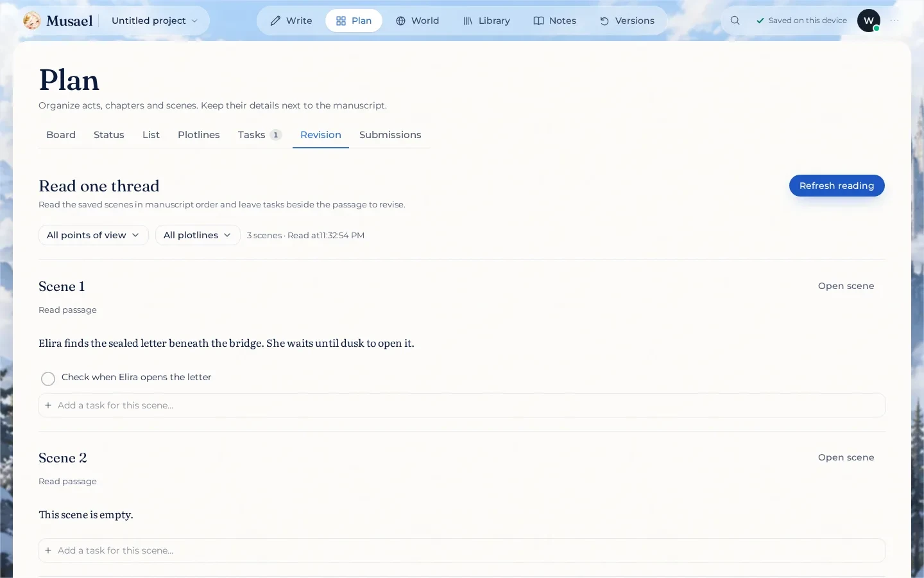924x578 pixels.
Task: Select the Revision tab
Action: tap(321, 135)
